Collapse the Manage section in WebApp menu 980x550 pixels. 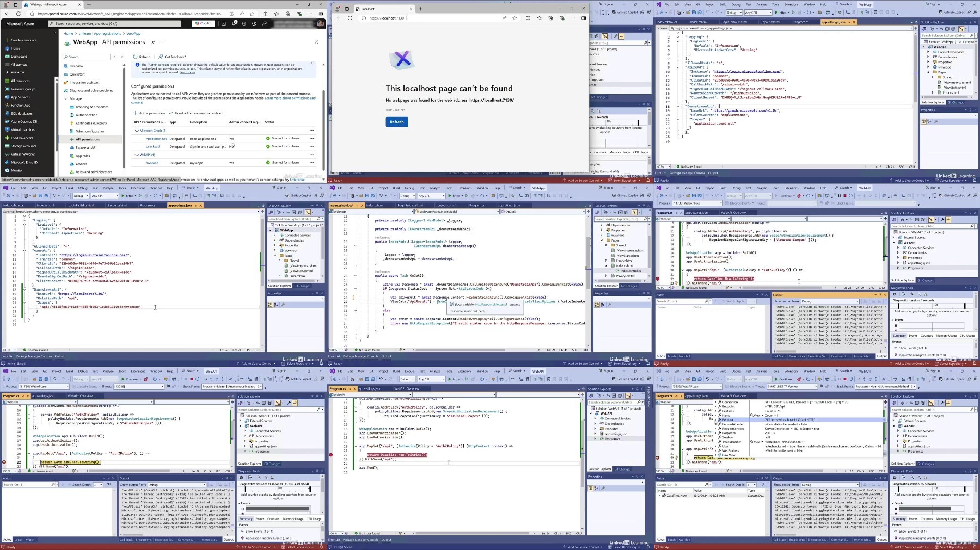[65, 99]
